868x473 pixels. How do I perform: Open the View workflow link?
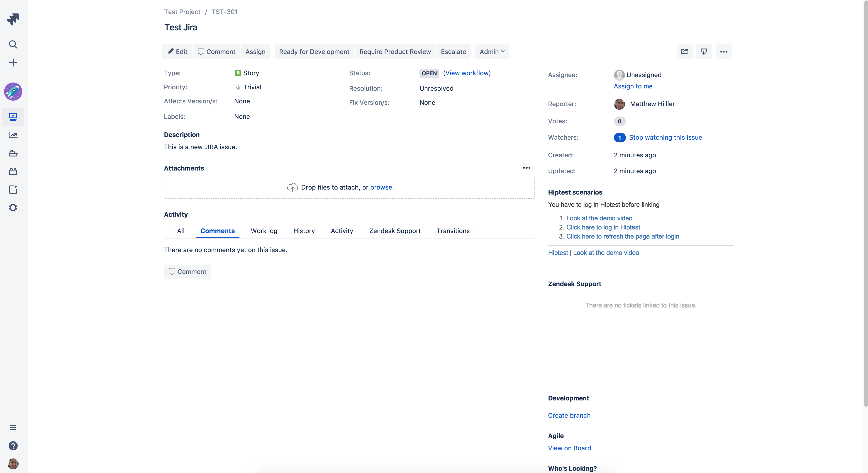(x=467, y=73)
